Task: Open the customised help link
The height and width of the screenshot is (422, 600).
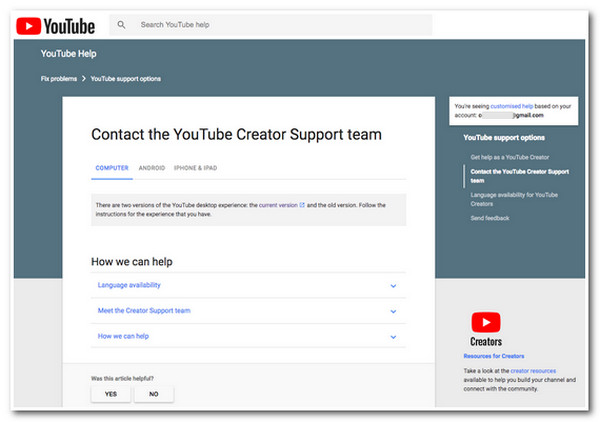Action: 512,106
